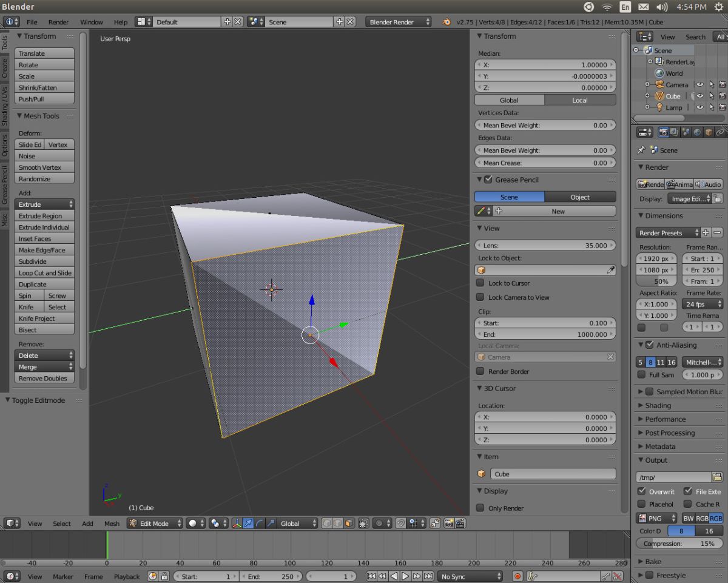Uncheck the Overwrite output checkbox
Viewport: 728px width, 583px height.
pos(641,491)
